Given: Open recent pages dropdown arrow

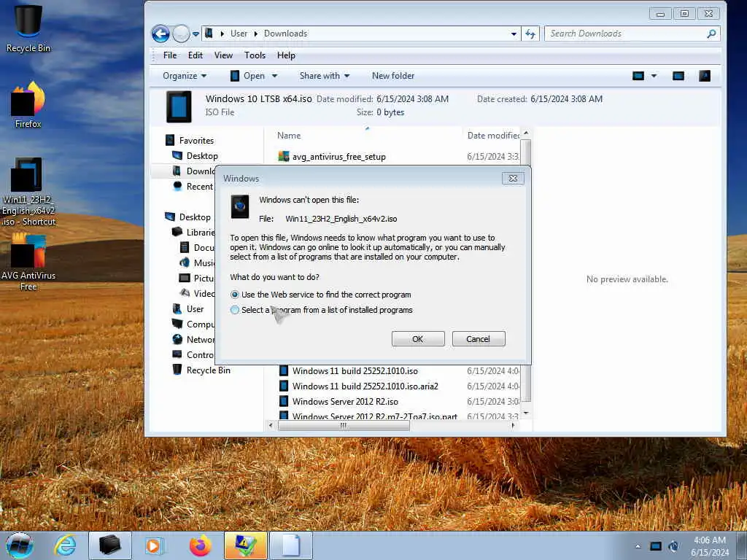Looking at the screenshot, I should 196,34.
